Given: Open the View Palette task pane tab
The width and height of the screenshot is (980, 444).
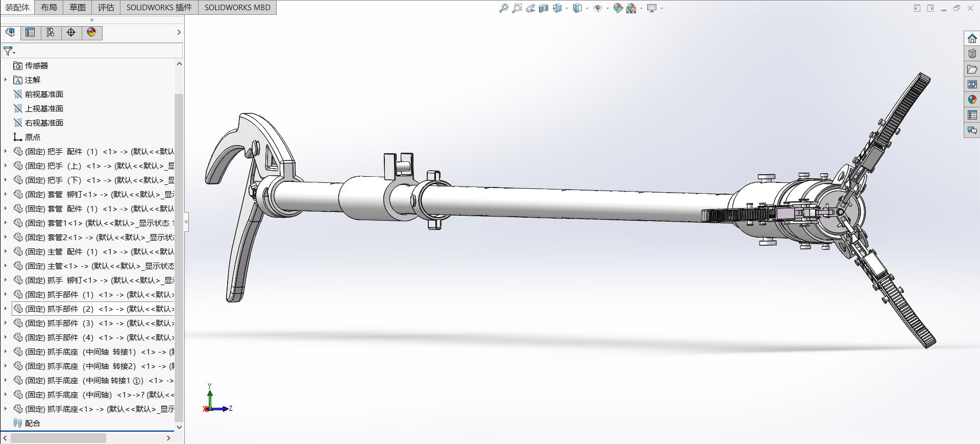Looking at the screenshot, I should point(972,84).
